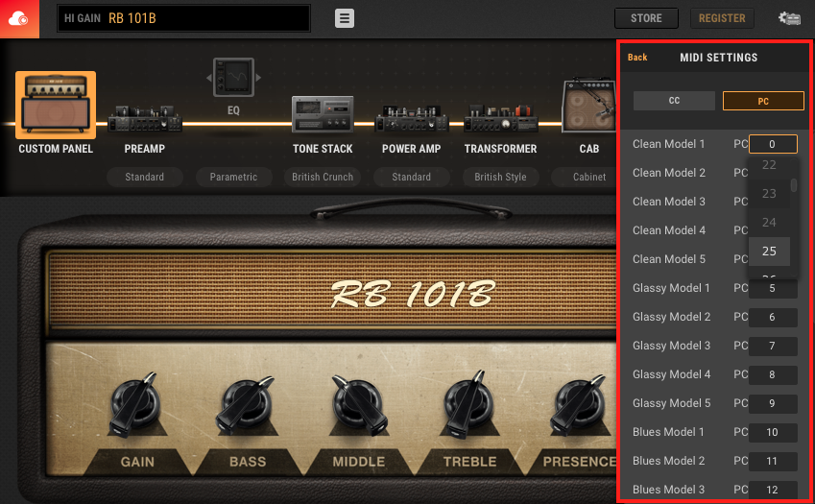Move EQ left with left arrow
The height and width of the screenshot is (504, 815).
click(x=209, y=78)
